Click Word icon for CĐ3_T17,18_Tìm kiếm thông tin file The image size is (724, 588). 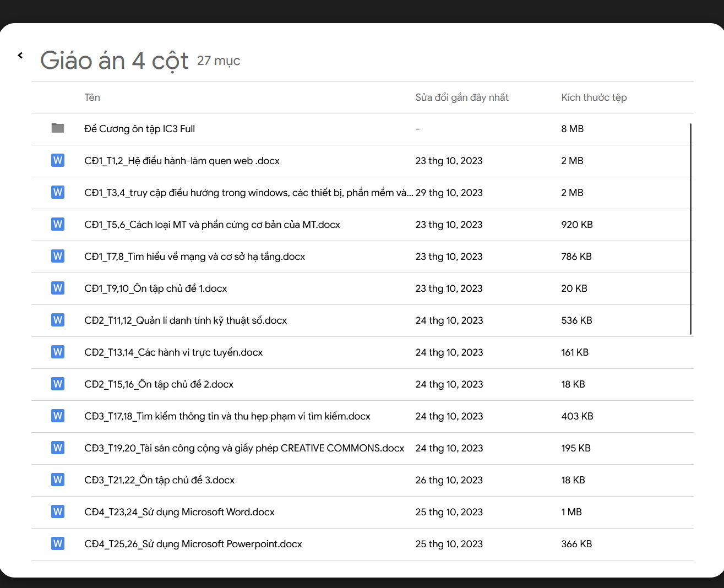58,416
